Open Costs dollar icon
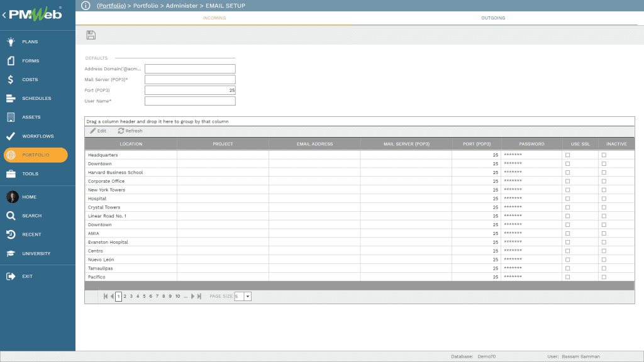The image size is (644, 362). coord(11,80)
